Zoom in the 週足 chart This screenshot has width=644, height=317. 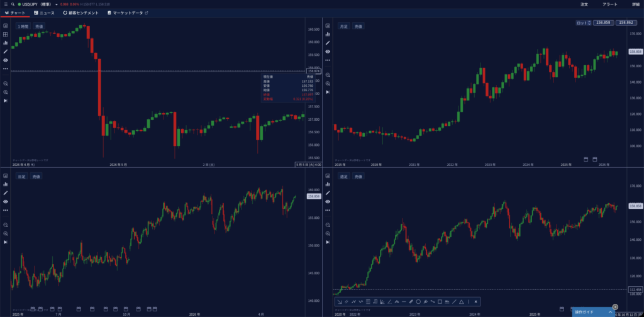pyautogui.click(x=328, y=233)
